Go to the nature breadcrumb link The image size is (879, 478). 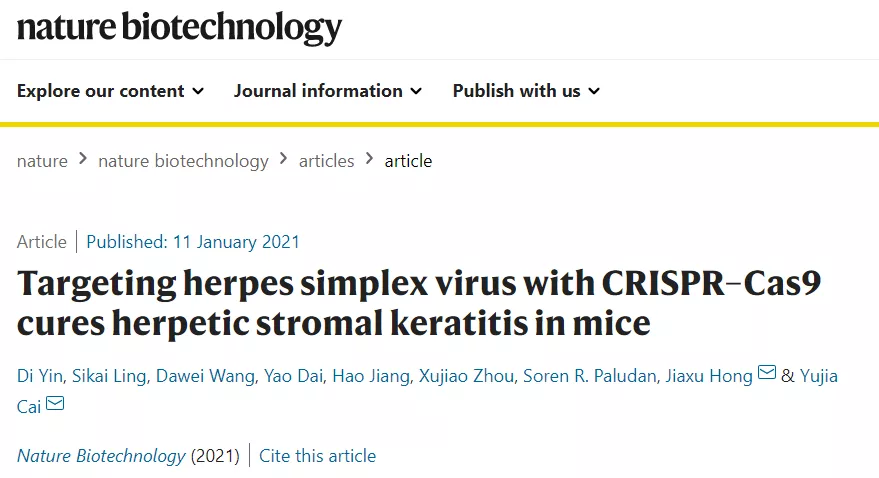click(42, 161)
